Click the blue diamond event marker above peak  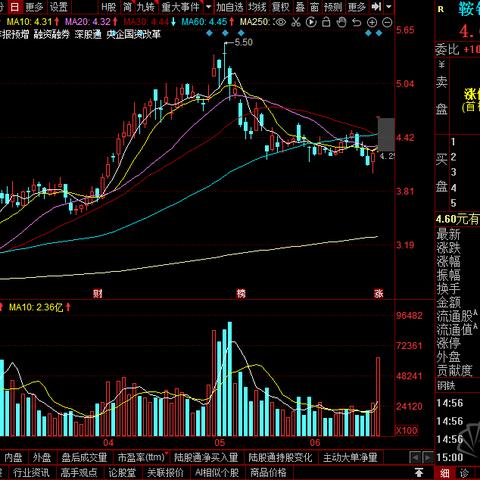pos(225,33)
